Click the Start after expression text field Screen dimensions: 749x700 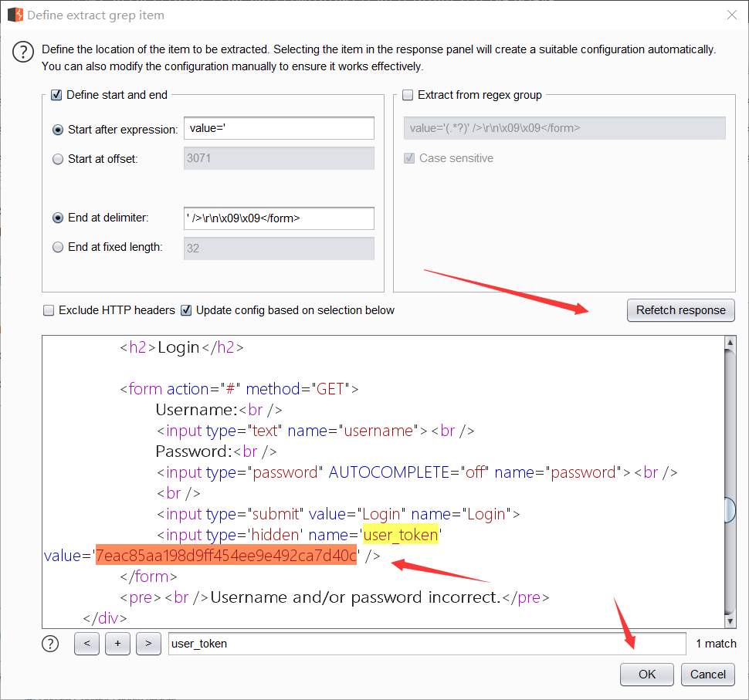[278, 128]
